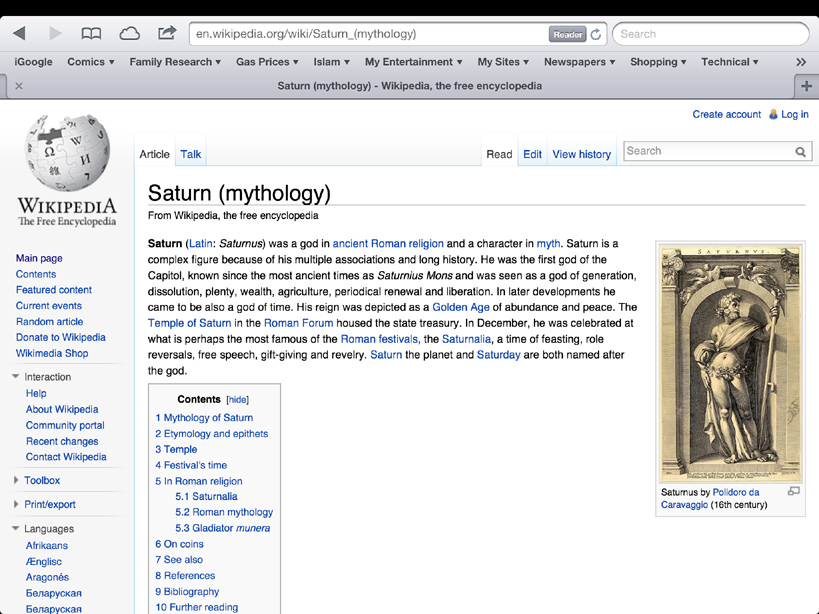
Task: Collapse the Interaction sidebar section
Action: click(16, 377)
